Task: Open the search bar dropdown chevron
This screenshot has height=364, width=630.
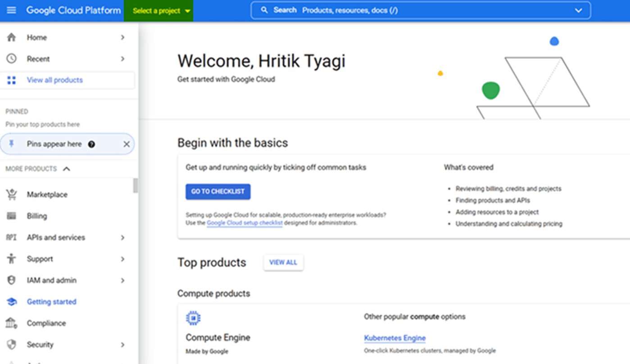Action: (578, 10)
